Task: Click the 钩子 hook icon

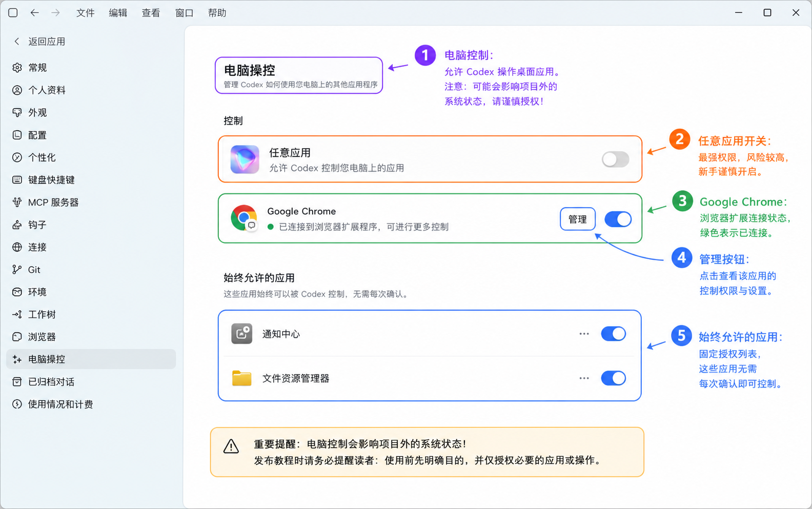Action: [17, 225]
